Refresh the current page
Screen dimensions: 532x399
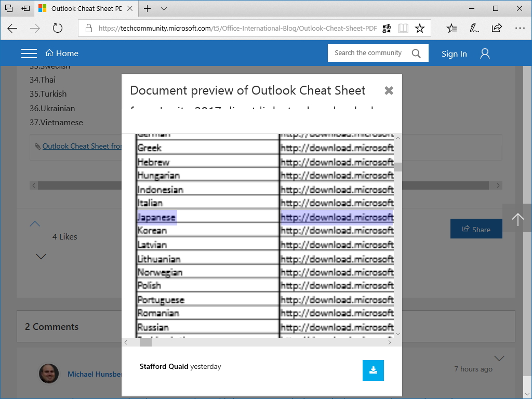pos(57,29)
